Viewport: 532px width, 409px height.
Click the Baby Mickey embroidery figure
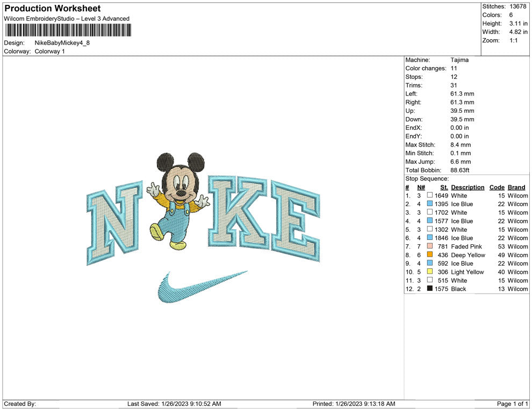(x=178, y=201)
